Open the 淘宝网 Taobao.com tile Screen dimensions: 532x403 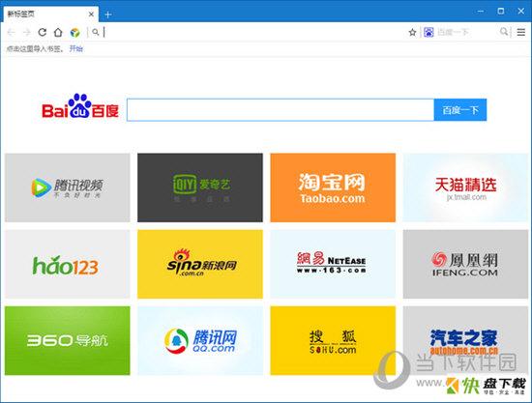coord(333,187)
